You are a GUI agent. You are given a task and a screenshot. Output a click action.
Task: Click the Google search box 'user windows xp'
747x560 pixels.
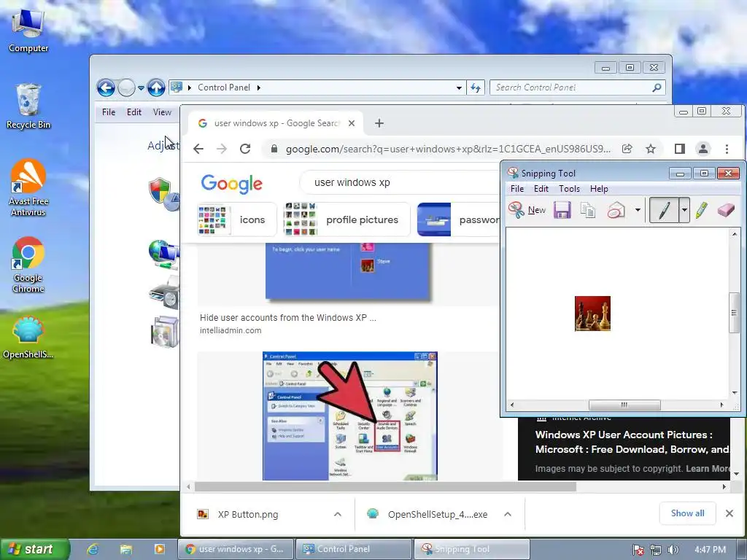coord(400,182)
